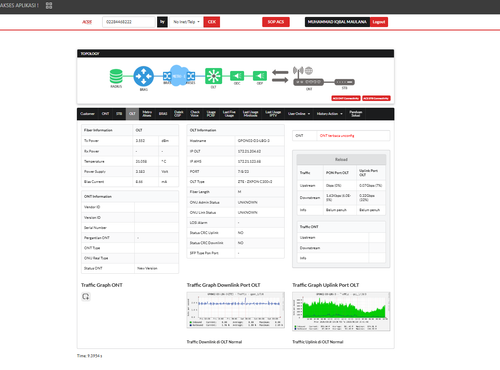Open the Check Voice tab
Screen dimensions: 500x370
(x=195, y=114)
